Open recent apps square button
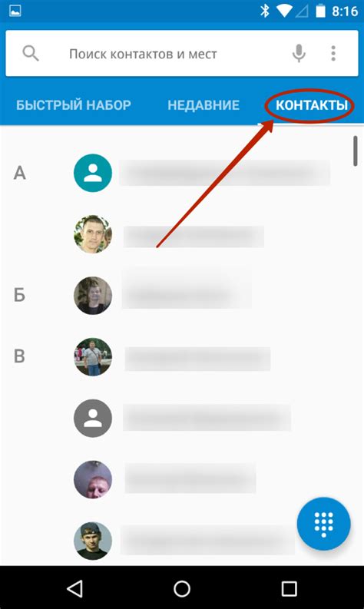Screen dimensions: 364x609 coord(289,589)
